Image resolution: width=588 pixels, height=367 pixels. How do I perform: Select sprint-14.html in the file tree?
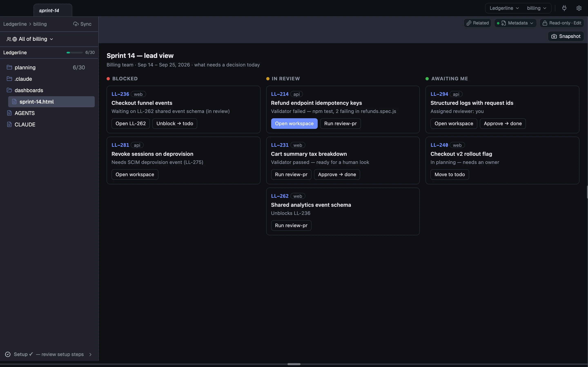tap(51, 102)
